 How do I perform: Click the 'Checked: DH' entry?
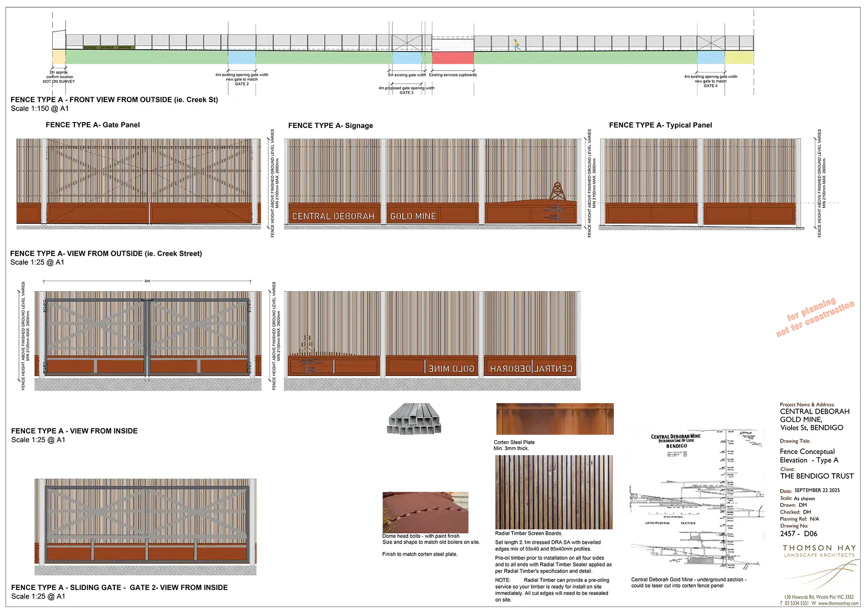tap(795, 512)
